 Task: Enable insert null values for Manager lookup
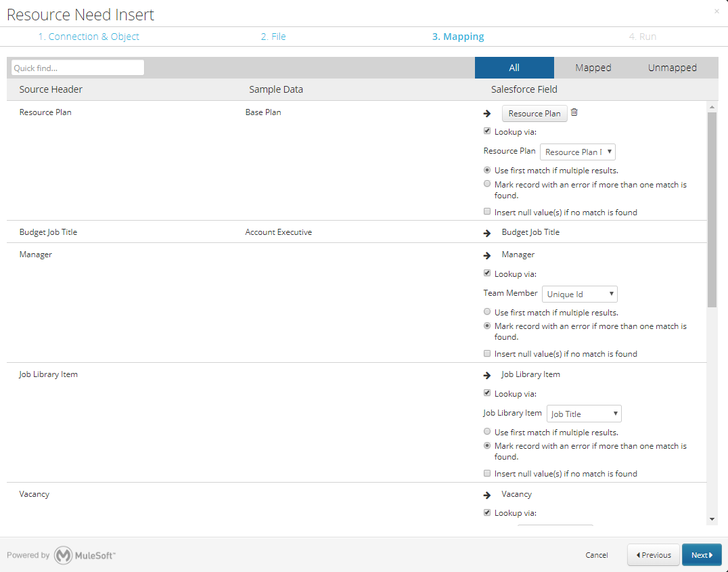pyautogui.click(x=487, y=353)
